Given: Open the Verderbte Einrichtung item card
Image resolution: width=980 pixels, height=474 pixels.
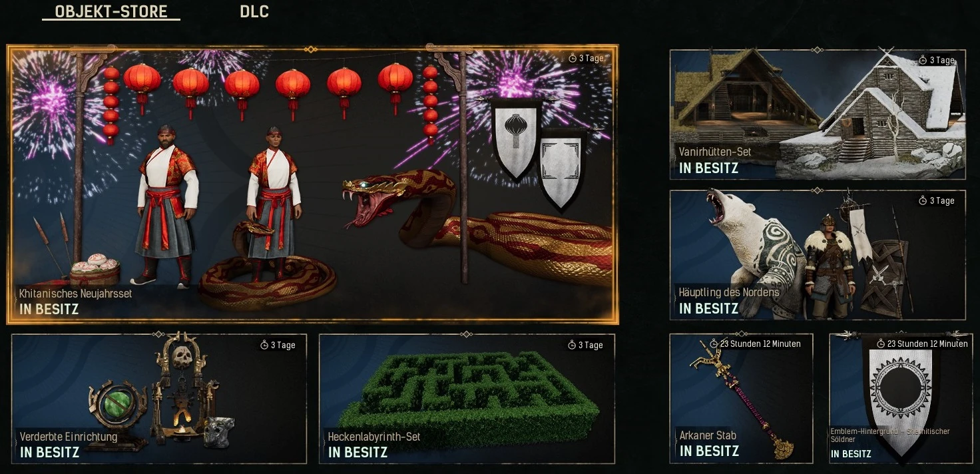Looking at the screenshot, I should coord(159,398).
